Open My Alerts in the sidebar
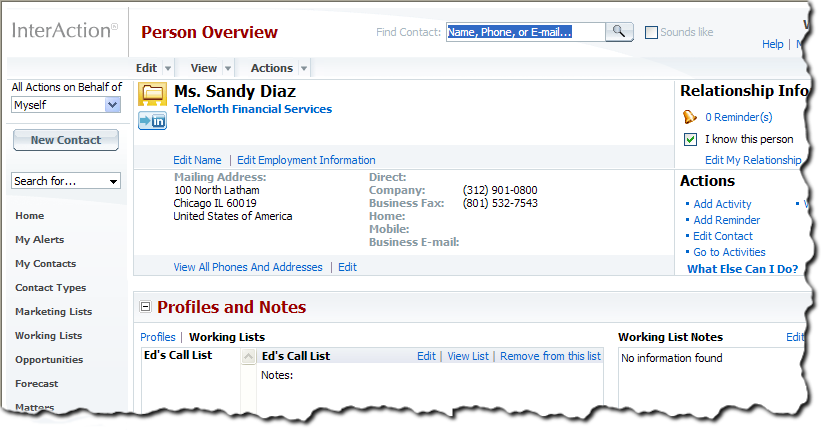The image size is (821, 430). [x=40, y=240]
